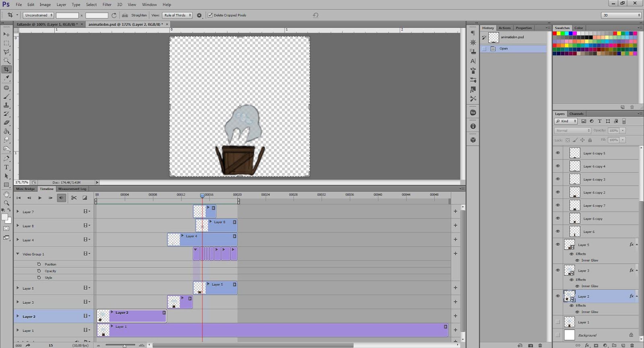The image size is (644, 348).
Task: Pick the Zoom tool in the toolbox
Action: point(6,203)
